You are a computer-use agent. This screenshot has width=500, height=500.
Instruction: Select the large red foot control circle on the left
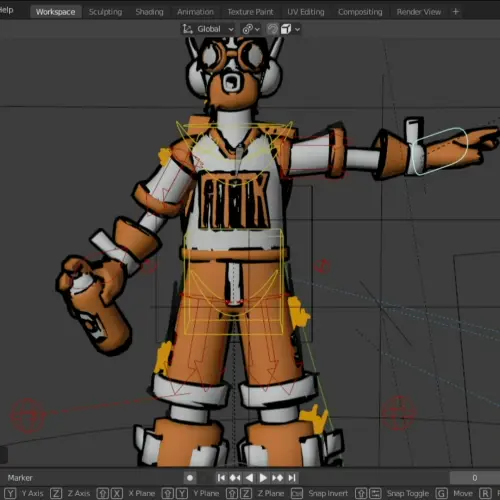(28, 416)
